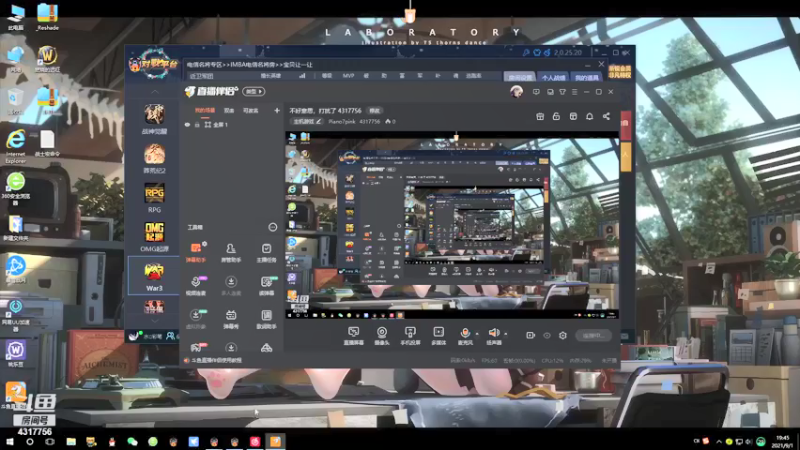Open the message icon next to the avatar
The image size is (800, 450).
[x=536, y=92]
